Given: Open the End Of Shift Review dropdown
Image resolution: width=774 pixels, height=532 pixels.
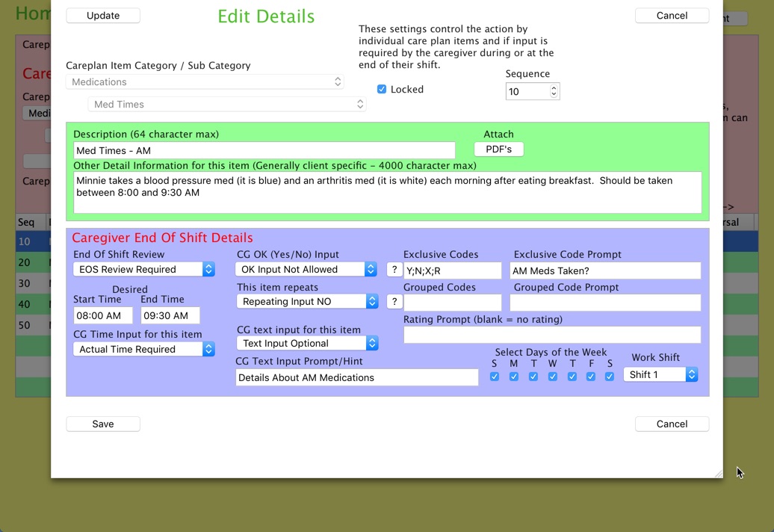Looking at the screenshot, I should pyautogui.click(x=143, y=269).
